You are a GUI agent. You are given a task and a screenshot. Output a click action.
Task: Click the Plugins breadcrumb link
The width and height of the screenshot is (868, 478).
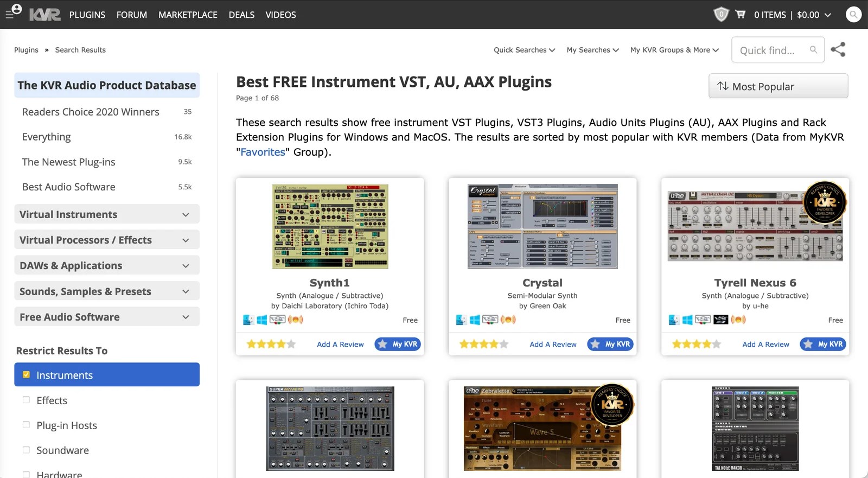point(26,50)
